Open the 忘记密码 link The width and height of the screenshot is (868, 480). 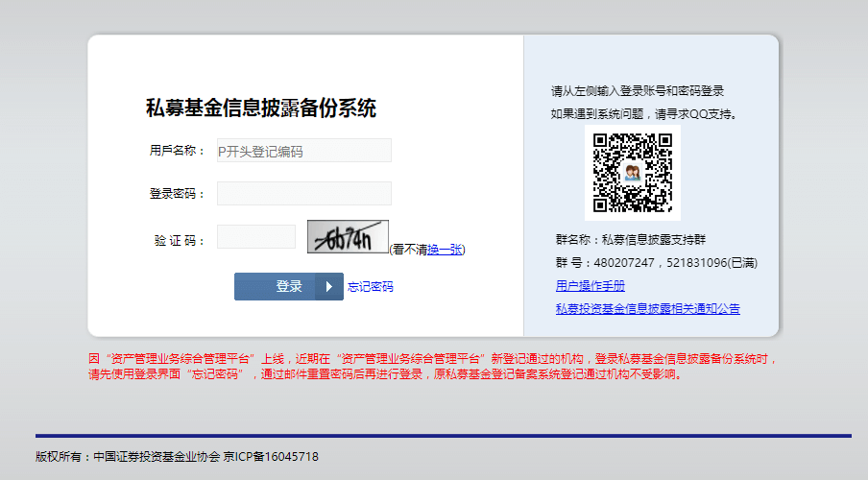(x=370, y=287)
